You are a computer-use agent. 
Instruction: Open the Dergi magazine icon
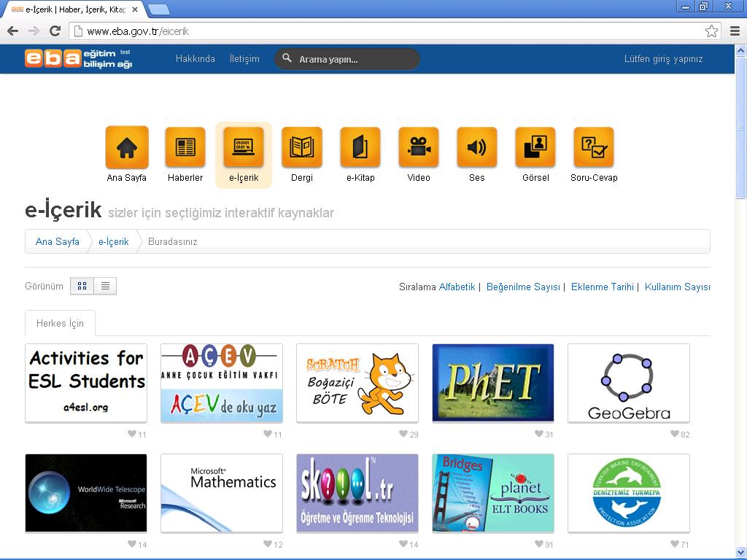coord(302,147)
